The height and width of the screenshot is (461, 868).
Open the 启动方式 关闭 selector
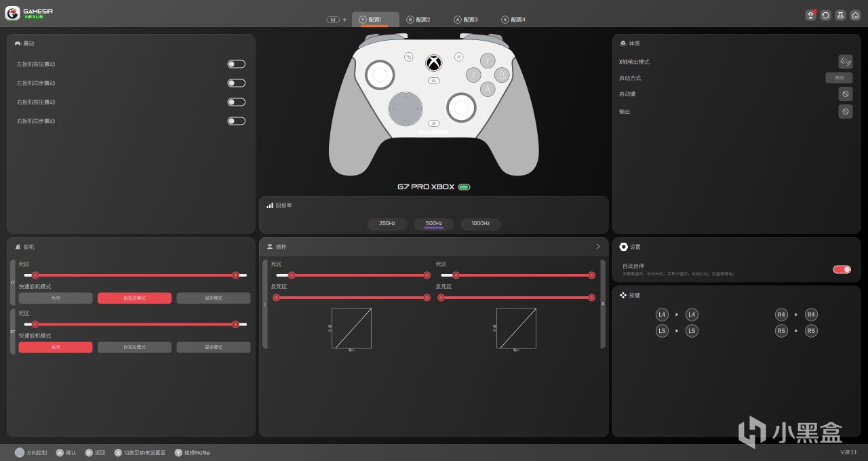839,78
